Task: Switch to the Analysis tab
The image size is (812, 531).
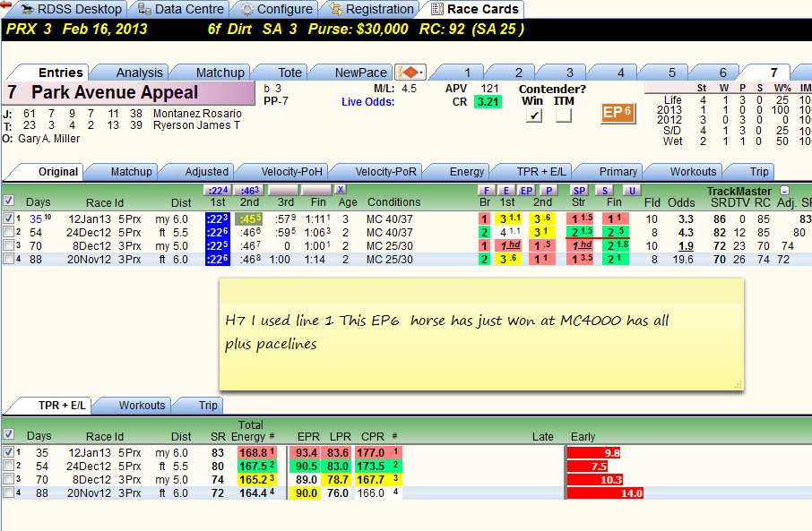Action: (139, 73)
